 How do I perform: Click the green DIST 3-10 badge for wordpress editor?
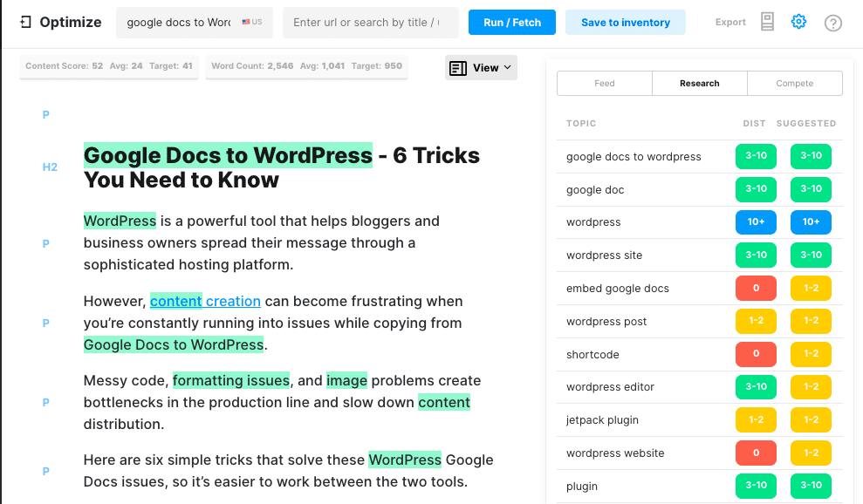click(x=756, y=387)
